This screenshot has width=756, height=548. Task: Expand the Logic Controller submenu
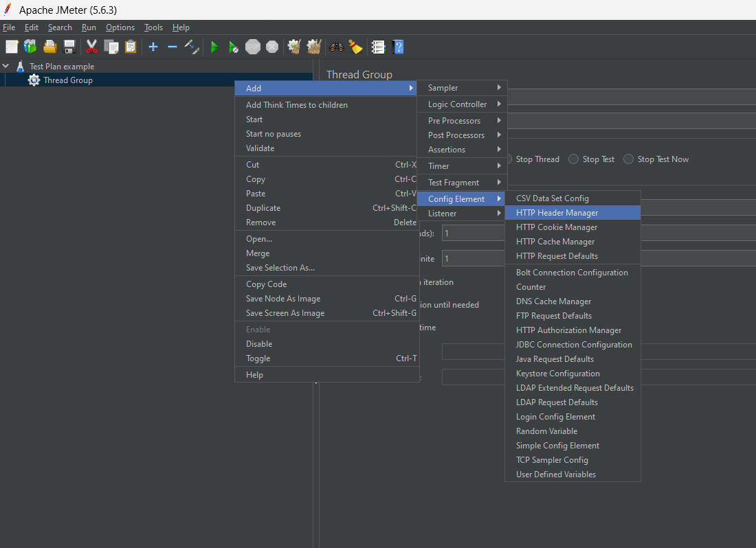(462, 104)
